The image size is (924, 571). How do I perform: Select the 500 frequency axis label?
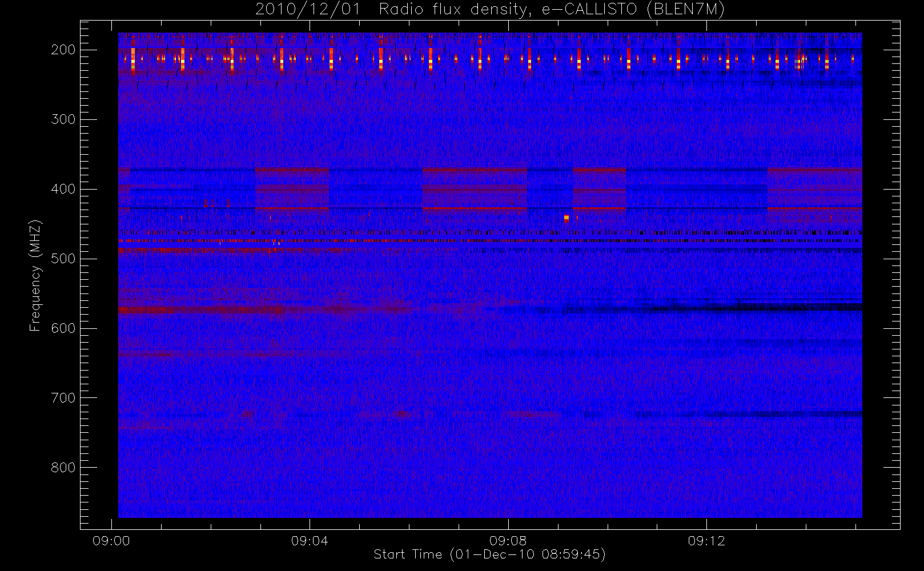(63, 259)
